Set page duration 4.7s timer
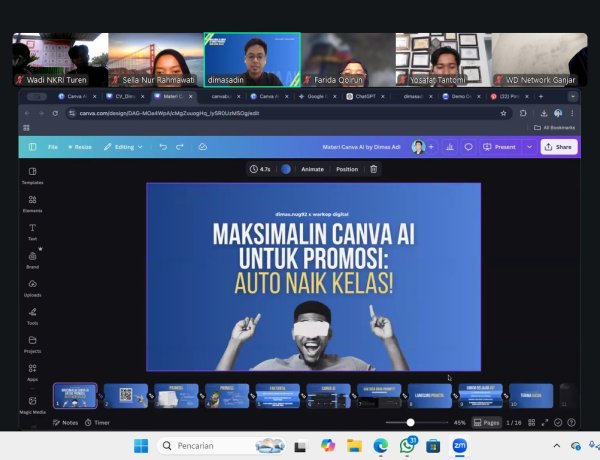The width and height of the screenshot is (600, 460). 260,169
